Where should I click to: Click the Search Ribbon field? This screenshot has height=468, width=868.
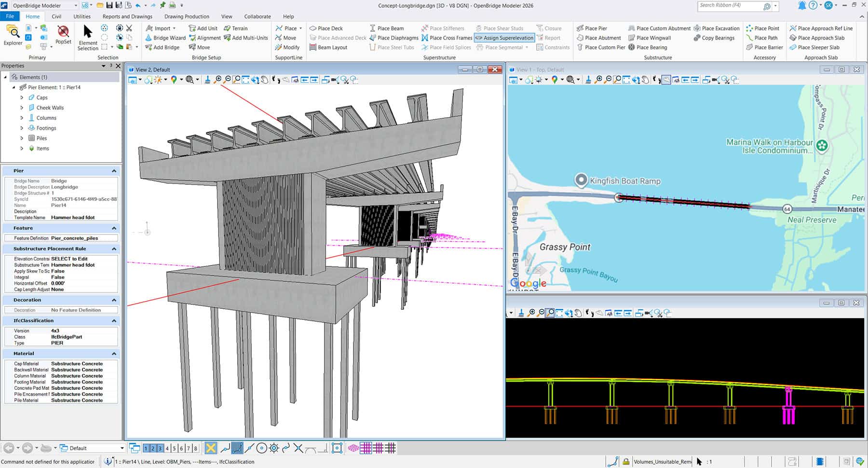(x=730, y=6)
